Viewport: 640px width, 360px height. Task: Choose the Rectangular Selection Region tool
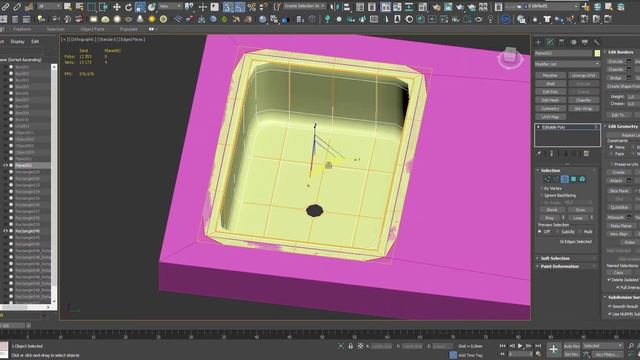click(91, 7)
